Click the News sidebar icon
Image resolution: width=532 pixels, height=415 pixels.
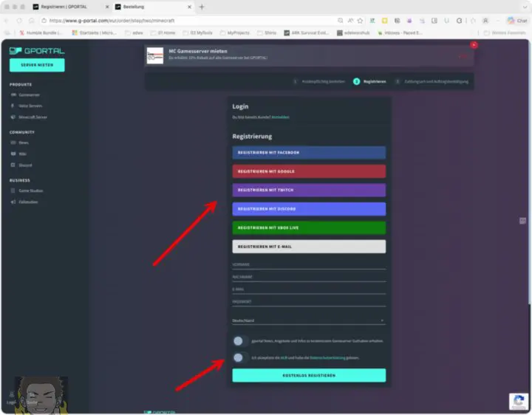click(13, 143)
